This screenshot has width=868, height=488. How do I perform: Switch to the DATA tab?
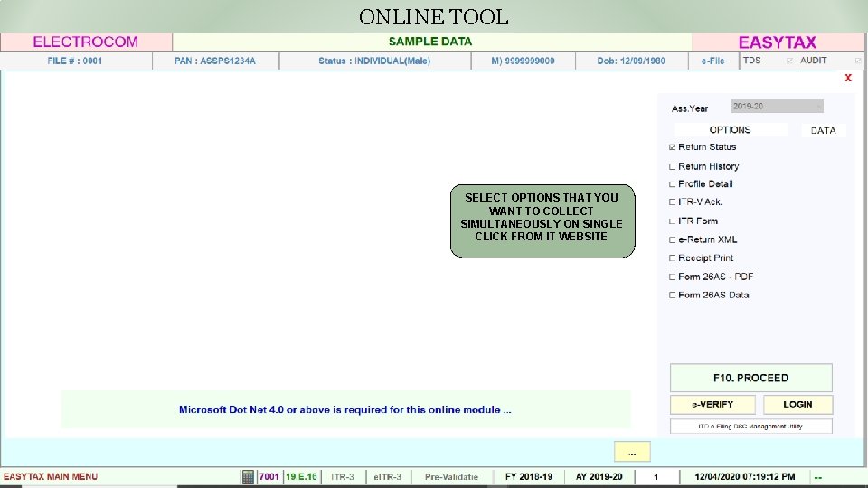point(823,130)
